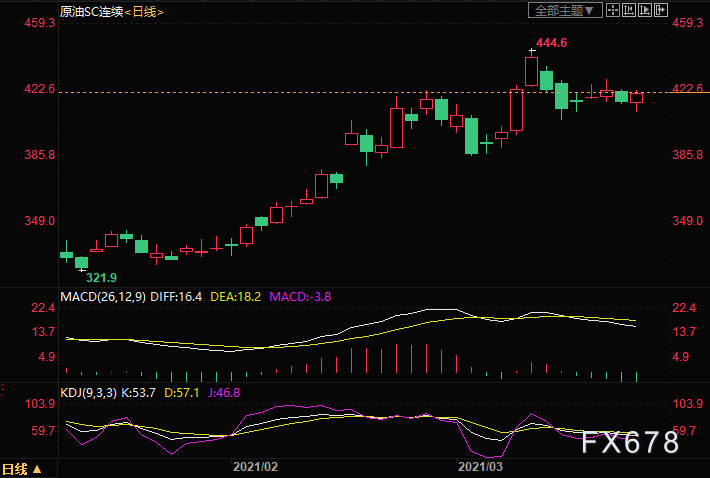Click the DIFF:16.4 value
This screenshot has height=478, width=710.
click(x=176, y=297)
